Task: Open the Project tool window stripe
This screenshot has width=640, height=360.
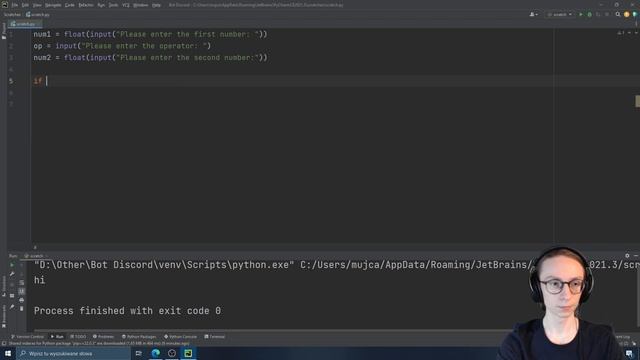Action: (4, 31)
